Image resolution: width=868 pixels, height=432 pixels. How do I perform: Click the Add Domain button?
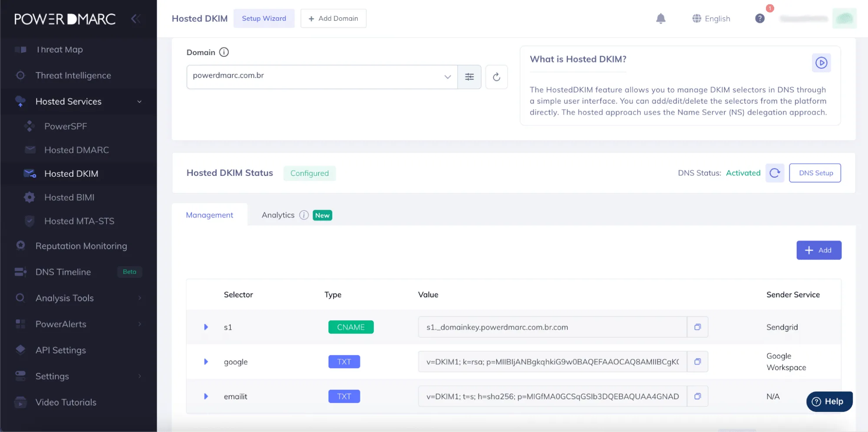click(x=333, y=18)
